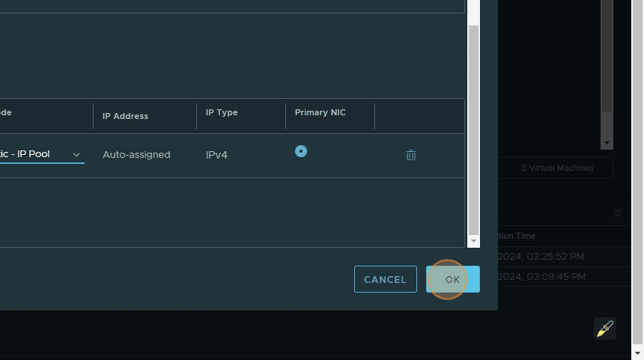
Task: Click the OK button
Action: click(x=452, y=279)
